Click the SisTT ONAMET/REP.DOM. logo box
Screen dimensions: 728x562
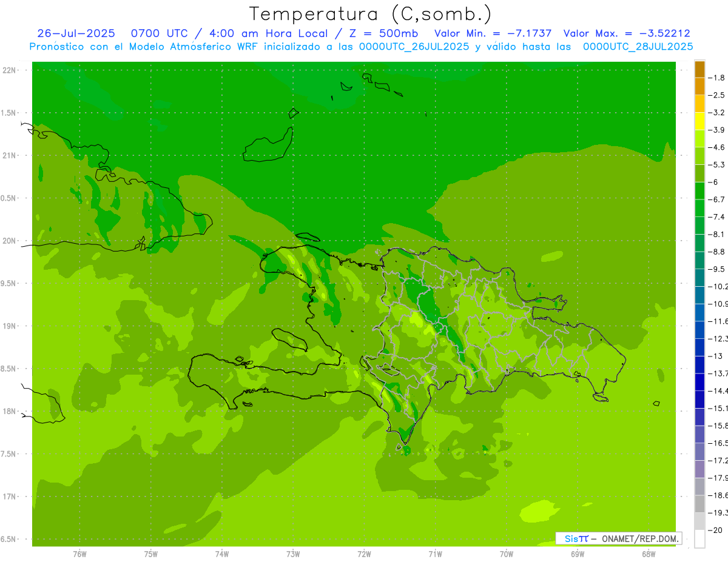coord(618,538)
